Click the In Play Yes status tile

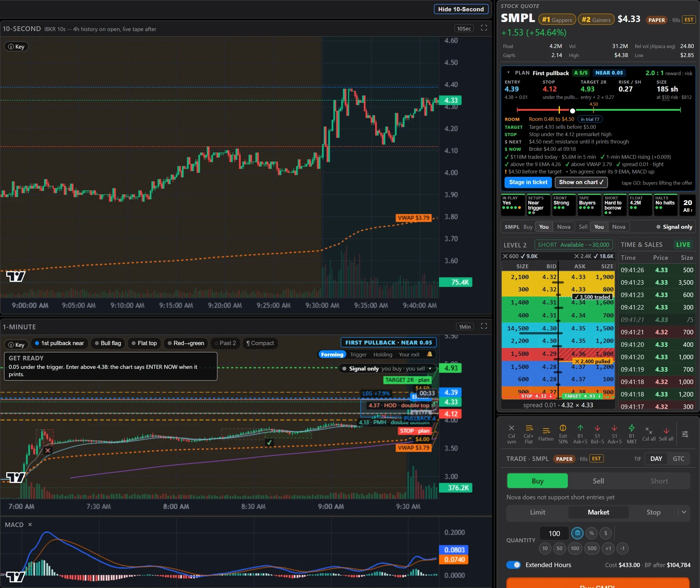[x=512, y=205]
